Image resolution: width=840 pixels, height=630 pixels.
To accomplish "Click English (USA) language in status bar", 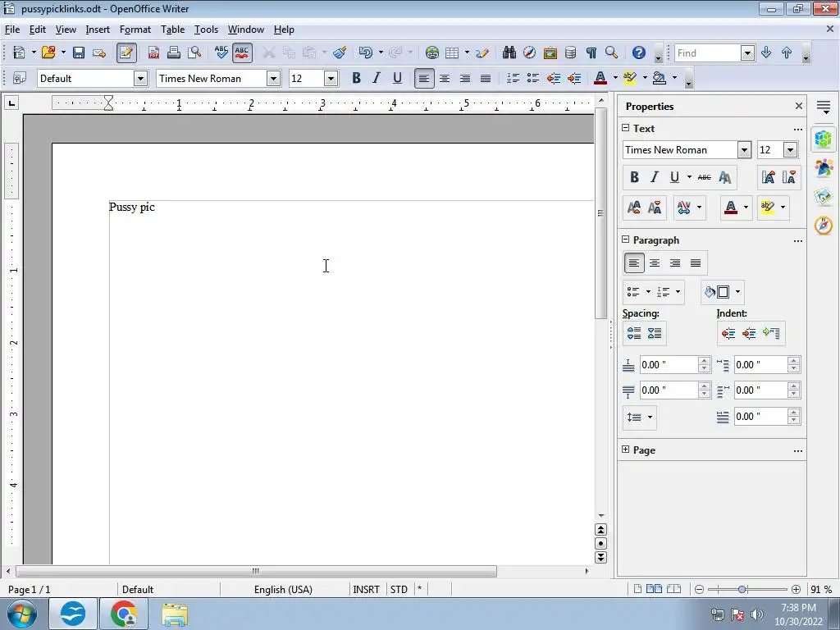I will (283, 589).
